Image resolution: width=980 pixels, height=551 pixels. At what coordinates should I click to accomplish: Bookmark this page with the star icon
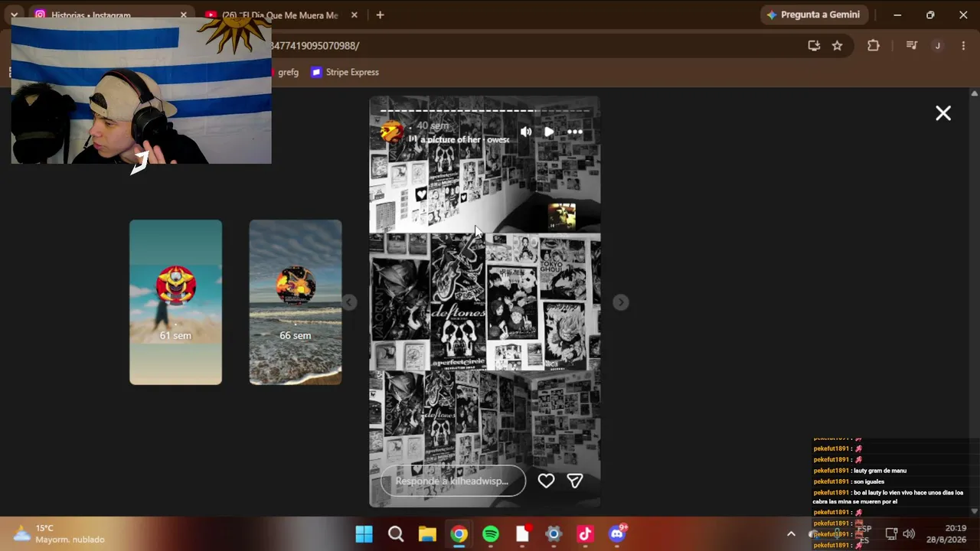tap(837, 46)
